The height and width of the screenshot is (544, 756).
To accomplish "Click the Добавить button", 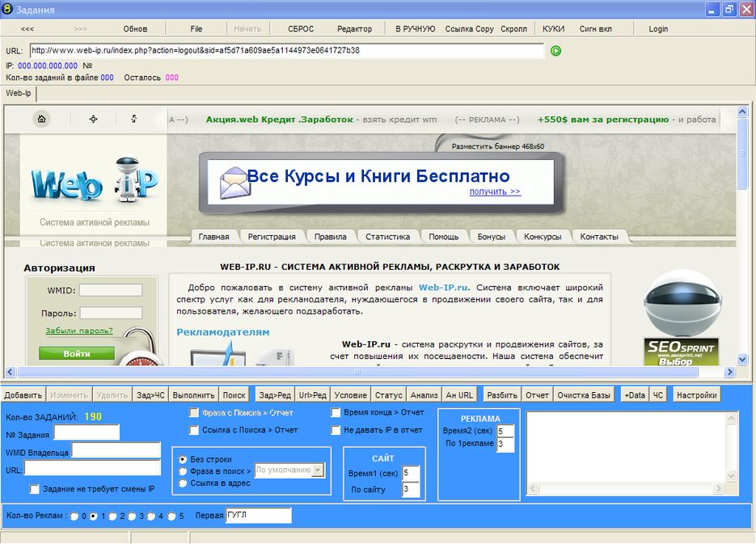I will tap(23, 395).
